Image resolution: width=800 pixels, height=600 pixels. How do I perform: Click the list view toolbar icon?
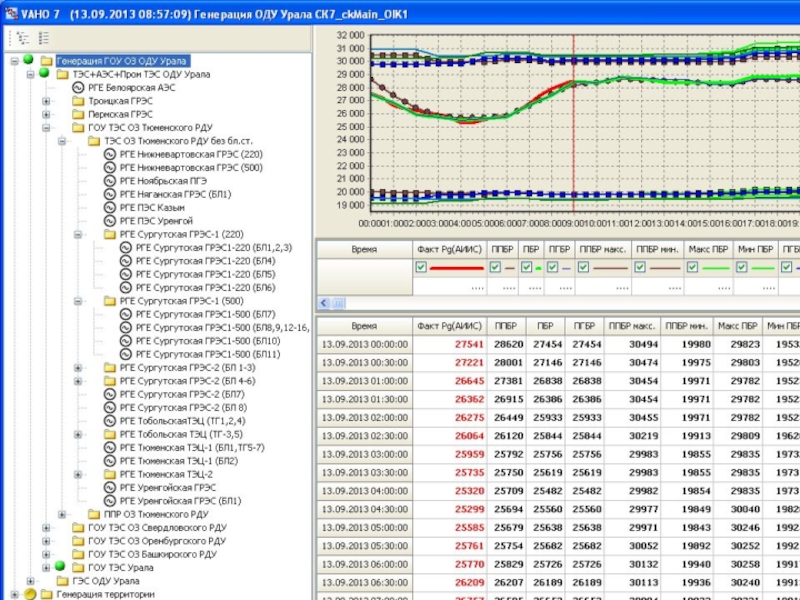tap(44, 38)
